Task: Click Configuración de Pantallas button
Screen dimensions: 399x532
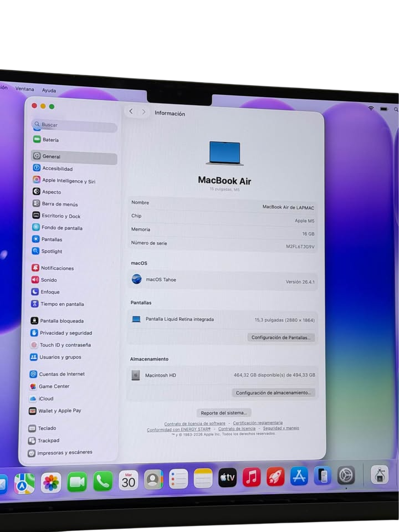Action: (281, 337)
